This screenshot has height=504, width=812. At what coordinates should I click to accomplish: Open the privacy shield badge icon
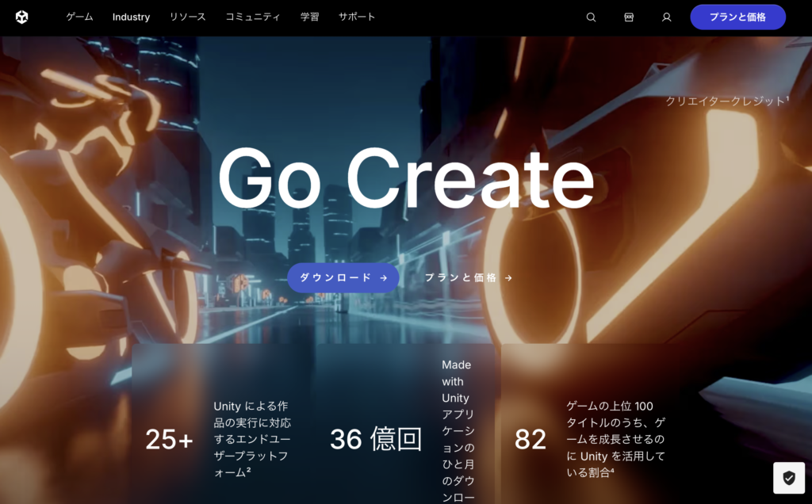(788, 478)
